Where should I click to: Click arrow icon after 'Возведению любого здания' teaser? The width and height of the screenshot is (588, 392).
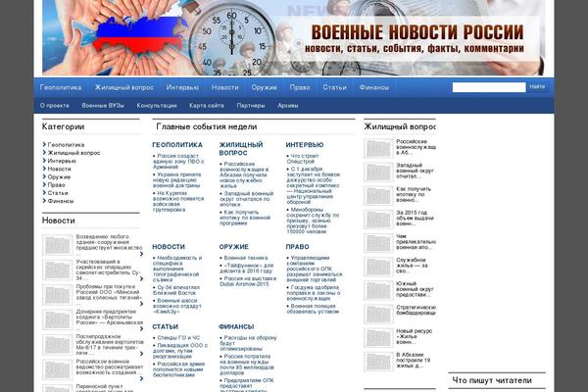[x=141, y=254]
